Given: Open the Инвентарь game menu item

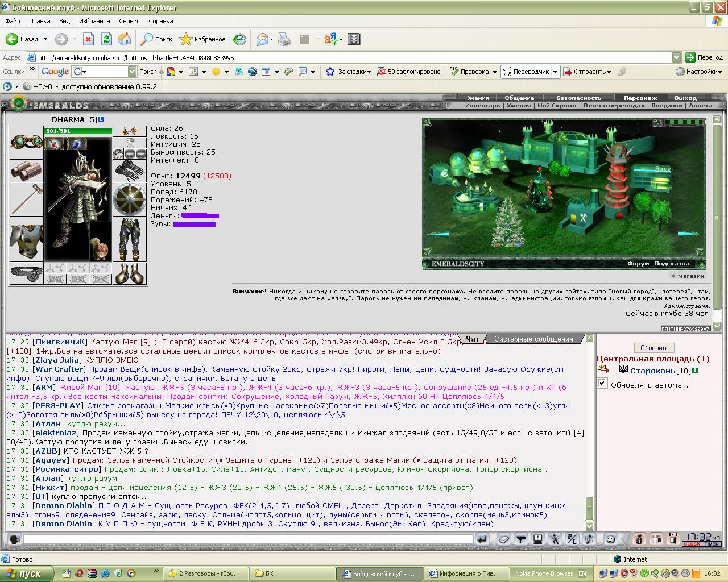Looking at the screenshot, I should [482, 106].
